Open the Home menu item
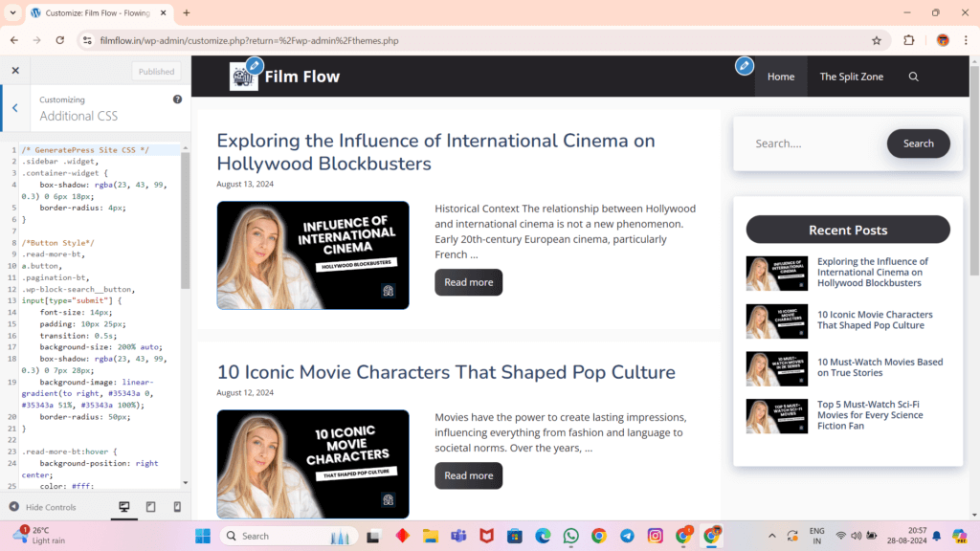 [x=781, y=77]
